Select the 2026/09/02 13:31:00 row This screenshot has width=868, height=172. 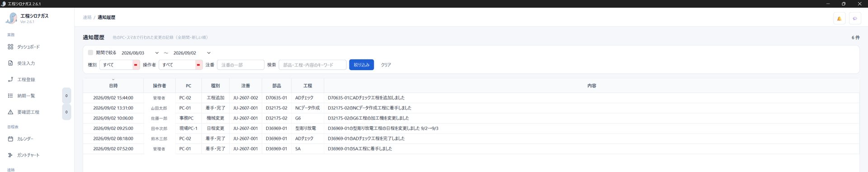point(471,108)
